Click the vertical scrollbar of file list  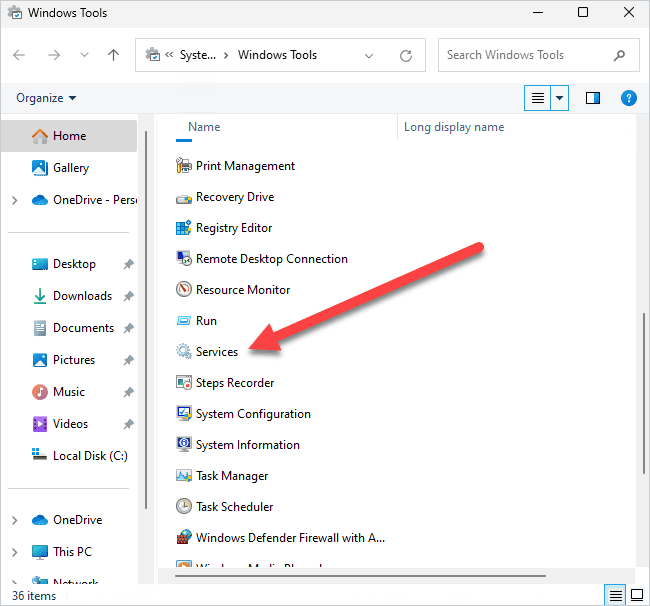point(643,393)
